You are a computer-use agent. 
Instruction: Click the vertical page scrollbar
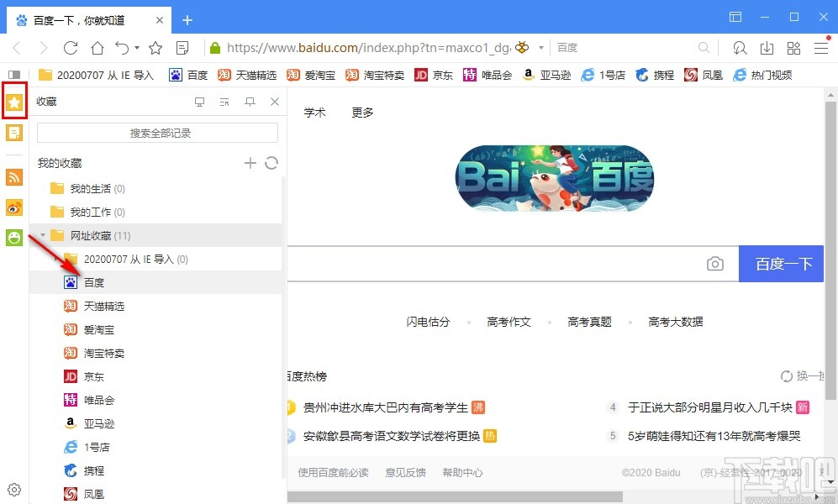(830, 251)
